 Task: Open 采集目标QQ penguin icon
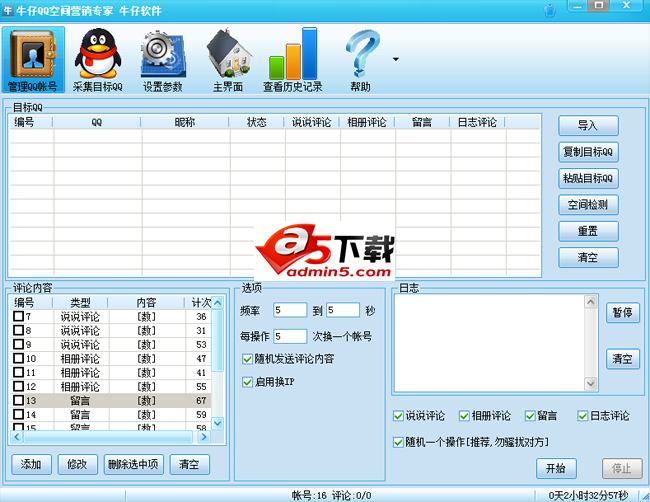tap(98, 60)
